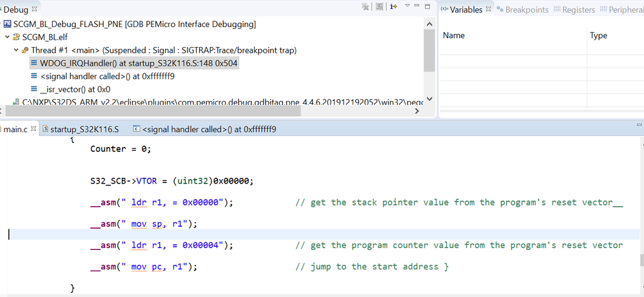Click the Breakpoints tab dot icon
644x297 pixels.
[500, 9]
